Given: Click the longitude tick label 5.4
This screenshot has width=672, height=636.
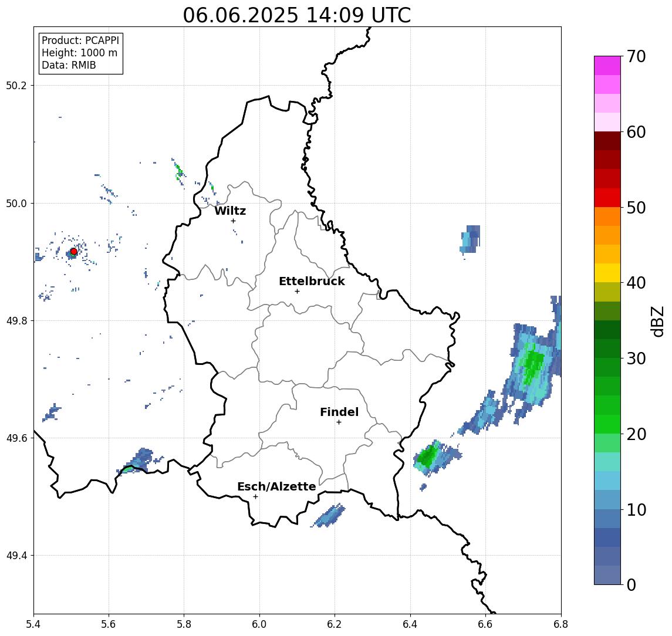Looking at the screenshot, I should (x=33, y=624).
